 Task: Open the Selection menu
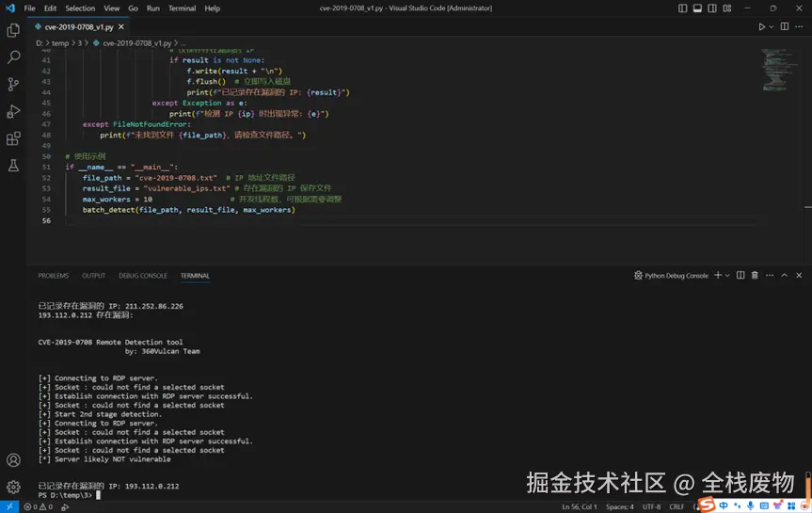coord(80,8)
